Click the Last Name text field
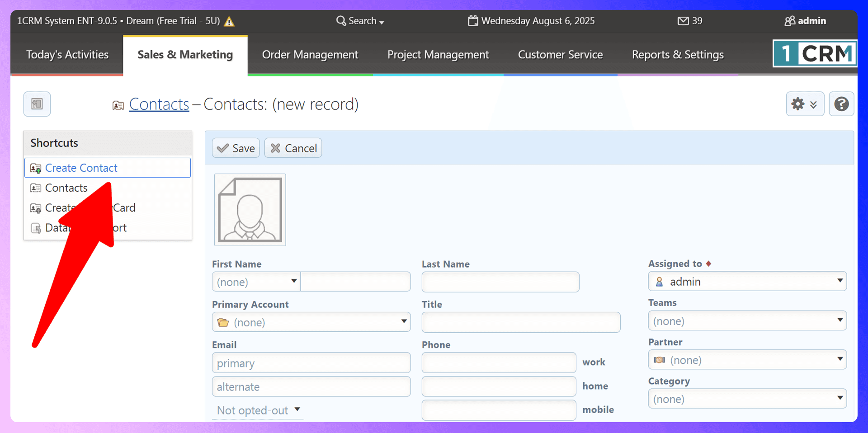The height and width of the screenshot is (433, 868). pos(500,282)
